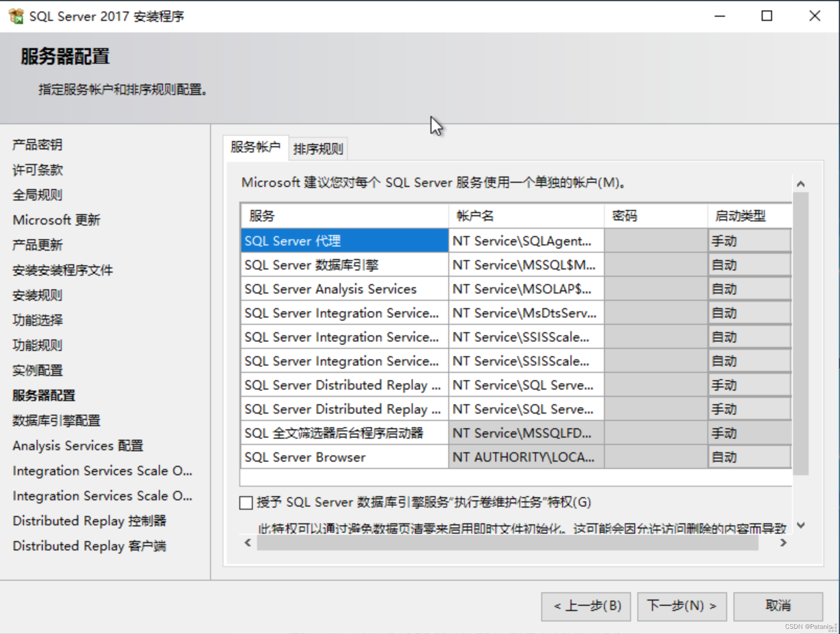Screen dimensions: 840x634
Task: Click the 帐户名 column header
Action: coord(526,216)
